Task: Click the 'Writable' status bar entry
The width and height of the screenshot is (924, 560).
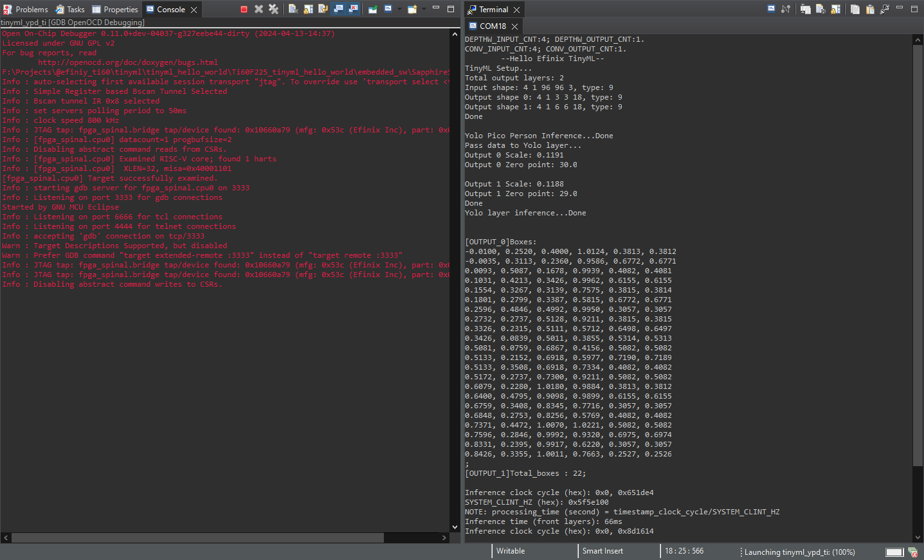Action: [511, 551]
